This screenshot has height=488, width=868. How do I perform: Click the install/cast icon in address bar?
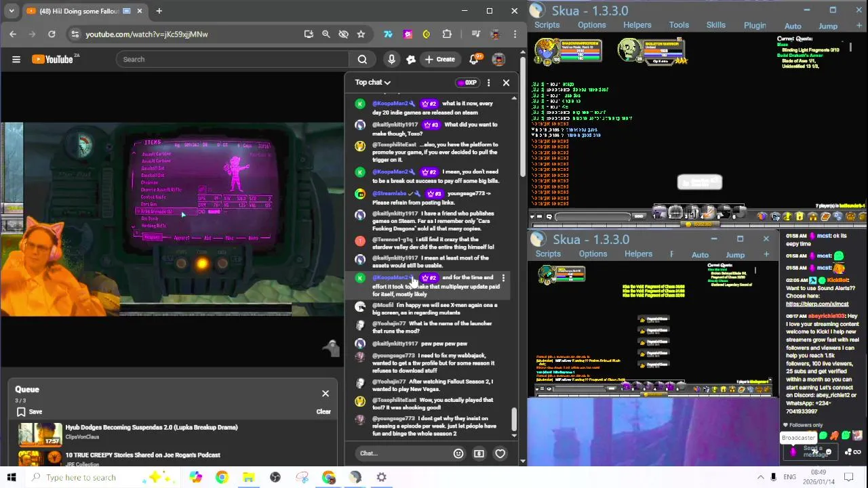309,34
